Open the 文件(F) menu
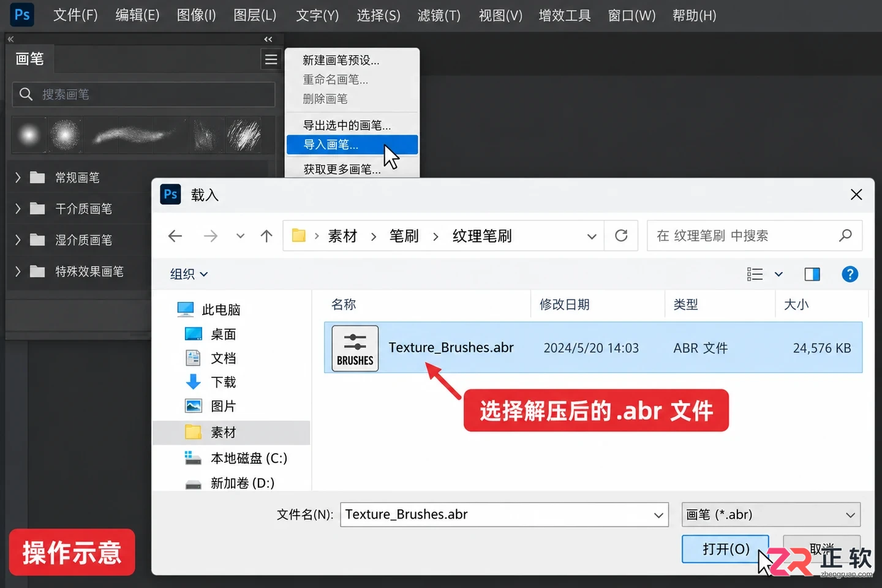 [x=75, y=15]
